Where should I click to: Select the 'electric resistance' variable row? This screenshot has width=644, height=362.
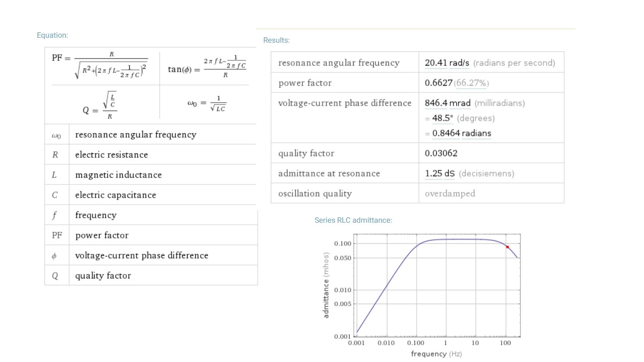tap(111, 155)
